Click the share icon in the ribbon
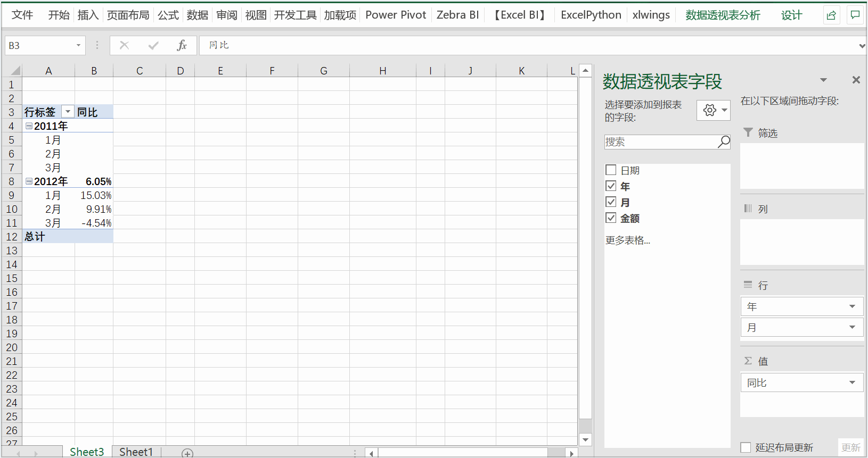868x458 pixels. click(x=831, y=15)
